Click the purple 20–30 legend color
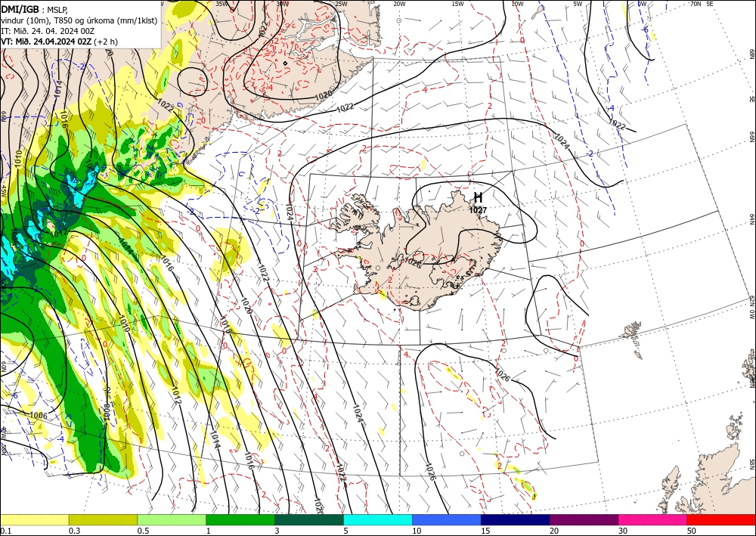This screenshot has height=536, width=756. point(584,519)
